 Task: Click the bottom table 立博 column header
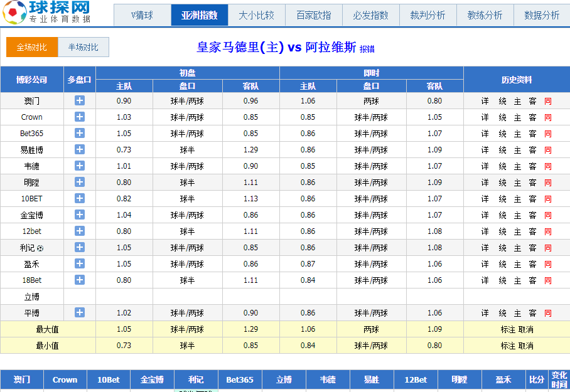click(284, 379)
